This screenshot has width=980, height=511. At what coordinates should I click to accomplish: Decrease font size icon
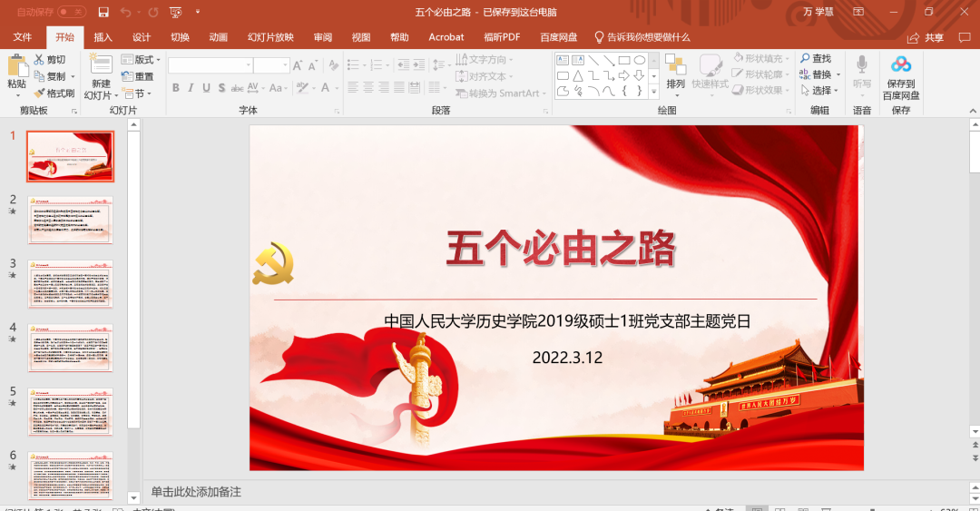[x=312, y=65]
